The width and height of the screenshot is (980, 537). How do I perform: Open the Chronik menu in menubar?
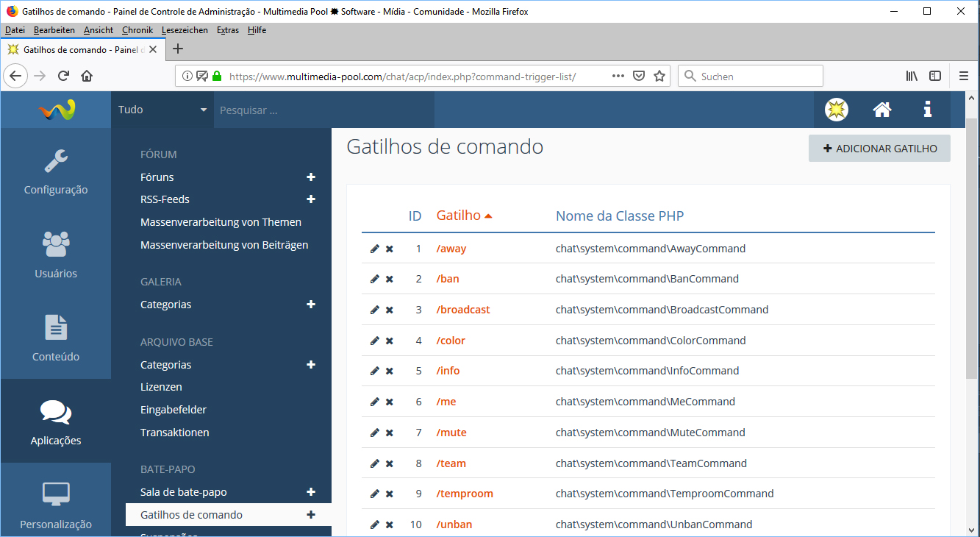(137, 30)
